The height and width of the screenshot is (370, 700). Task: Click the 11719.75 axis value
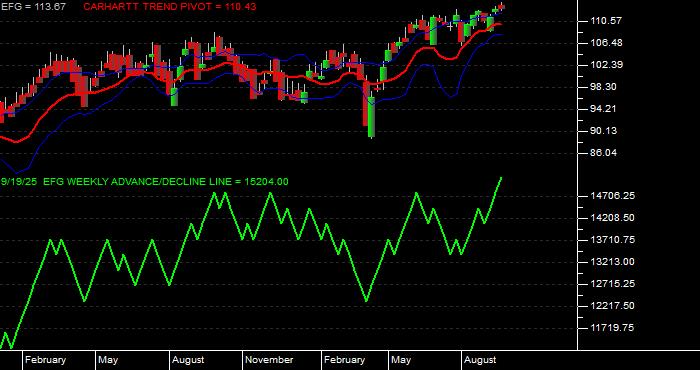coord(612,328)
